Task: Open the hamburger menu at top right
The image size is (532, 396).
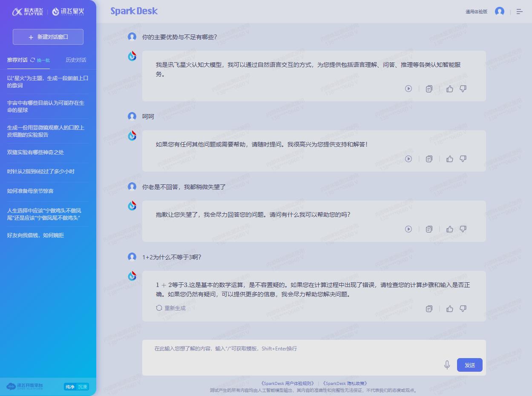Action: (x=519, y=11)
